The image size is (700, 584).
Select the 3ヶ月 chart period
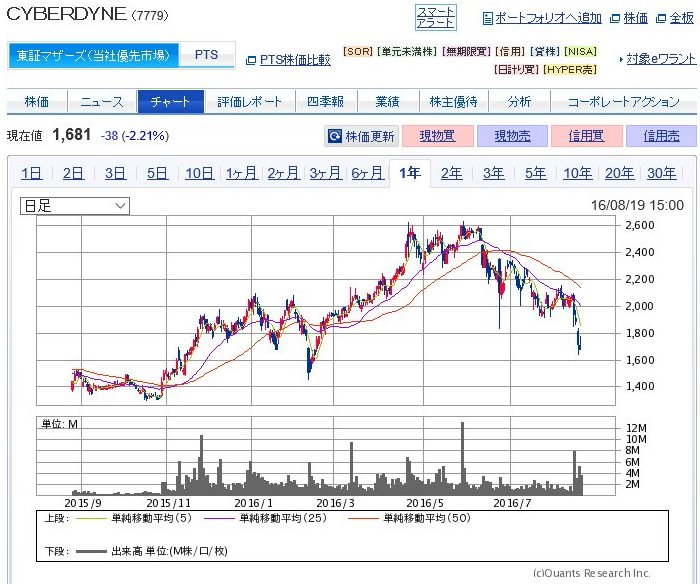pyautogui.click(x=325, y=173)
